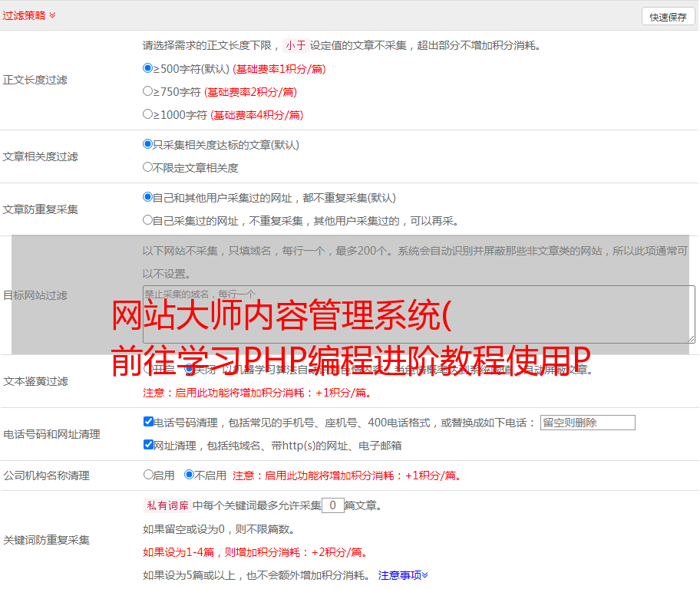This screenshot has height=589, width=700.
Task: Select 自己和其他用户采集过的网址 no-repeat option
Action: pyautogui.click(x=147, y=197)
